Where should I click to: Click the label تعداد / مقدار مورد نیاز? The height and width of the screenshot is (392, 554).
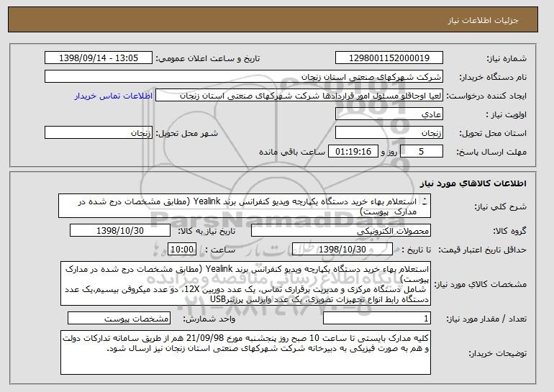(x=486, y=319)
